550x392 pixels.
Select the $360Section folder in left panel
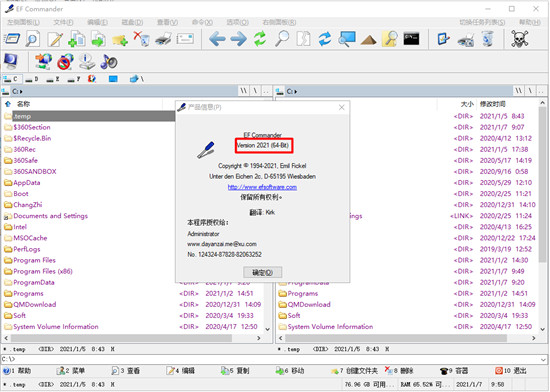click(x=32, y=127)
